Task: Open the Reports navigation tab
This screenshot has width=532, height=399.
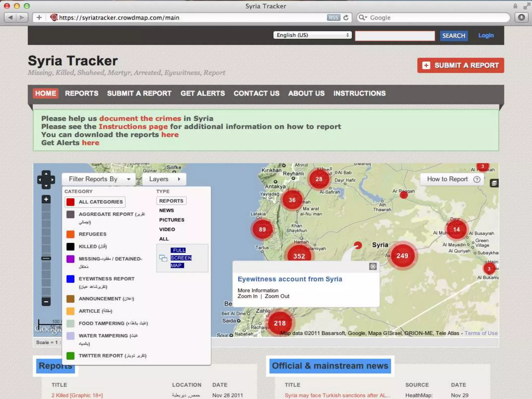Action: [82, 94]
